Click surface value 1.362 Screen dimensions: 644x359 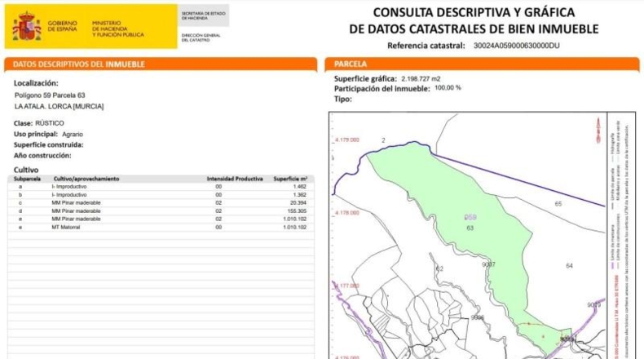(299, 195)
